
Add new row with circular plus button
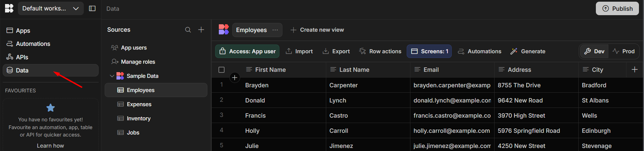coord(235,78)
